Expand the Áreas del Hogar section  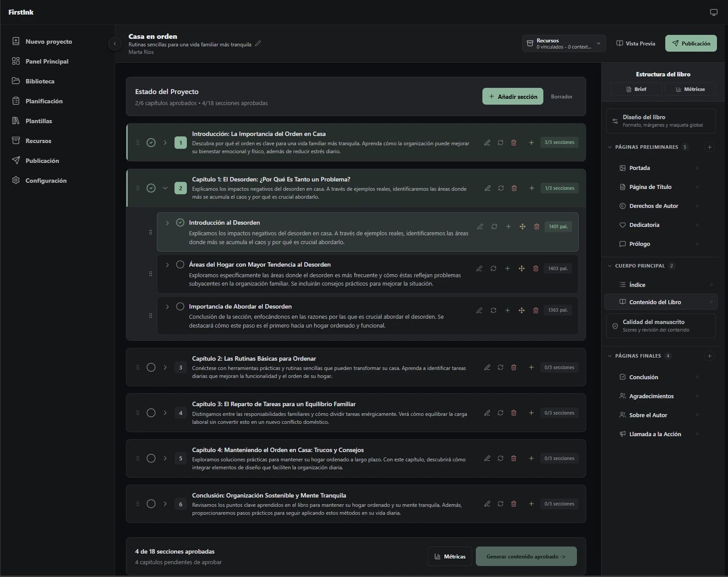167,265
